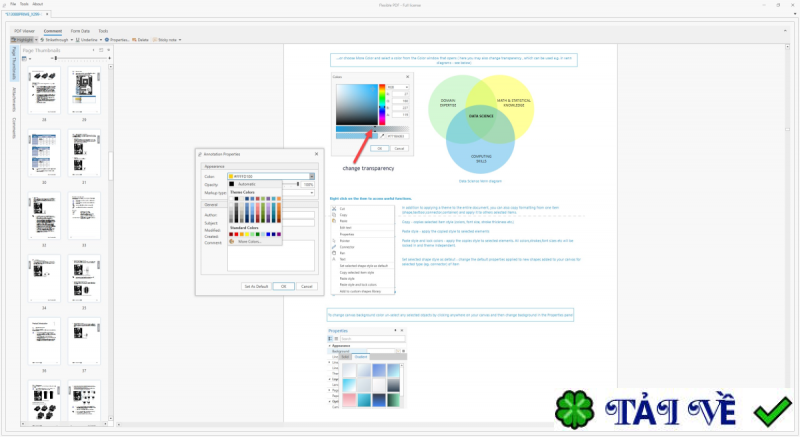The image size is (800, 437).
Task: Select the Underline annotation tool
Action: point(86,40)
